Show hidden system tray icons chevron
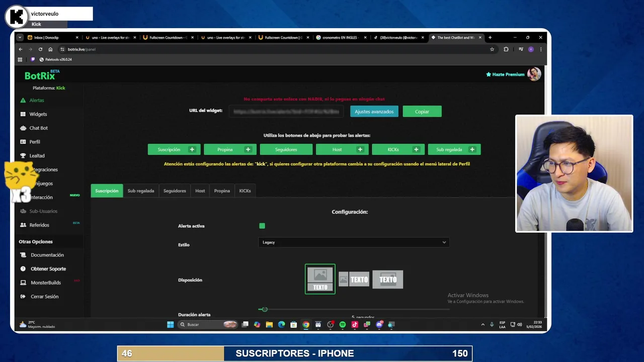The height and width of the screenshot is (362, 644). (x=483, y=324)
